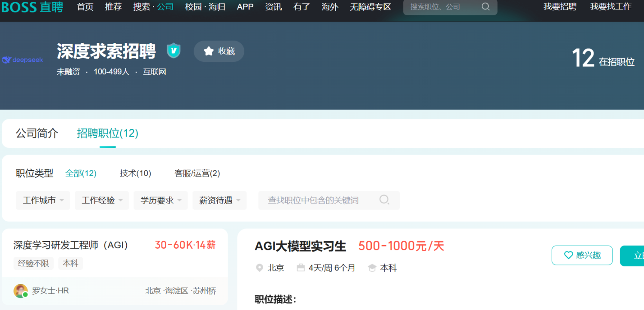Click the 500-1000元/天 salary
This screenshot has height=310, width=644.
point(401,246)
